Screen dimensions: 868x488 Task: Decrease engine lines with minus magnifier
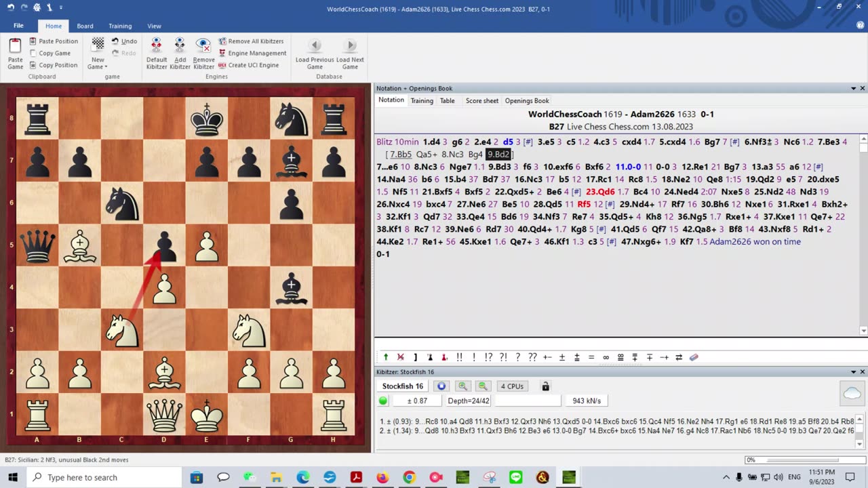click(483, 386)
